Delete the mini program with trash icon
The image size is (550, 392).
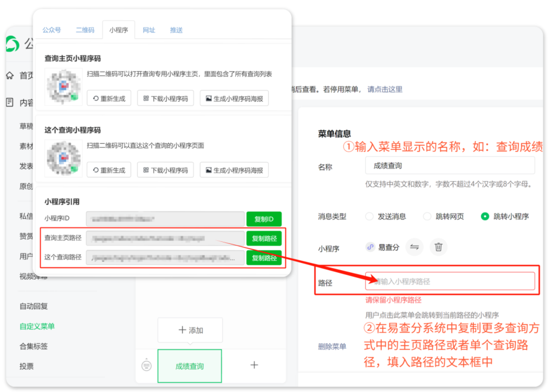tap(438, 247)
